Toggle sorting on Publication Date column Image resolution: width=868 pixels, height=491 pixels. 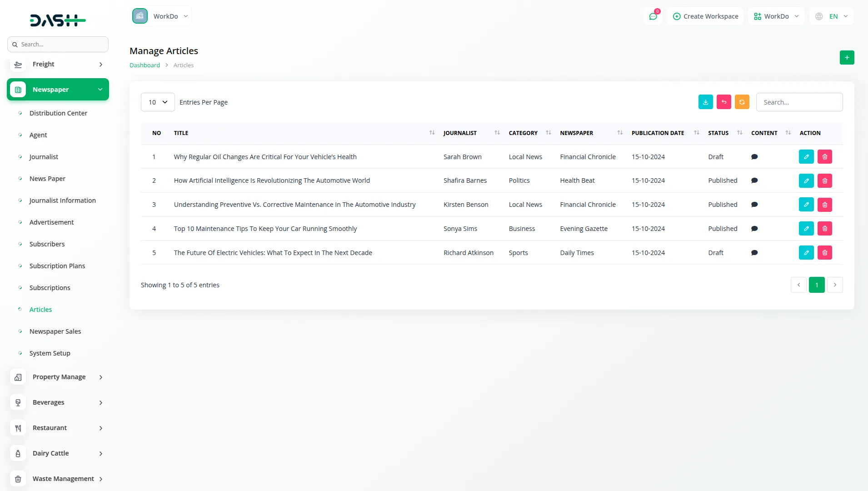pyautogui.click(x=696, y=133)
